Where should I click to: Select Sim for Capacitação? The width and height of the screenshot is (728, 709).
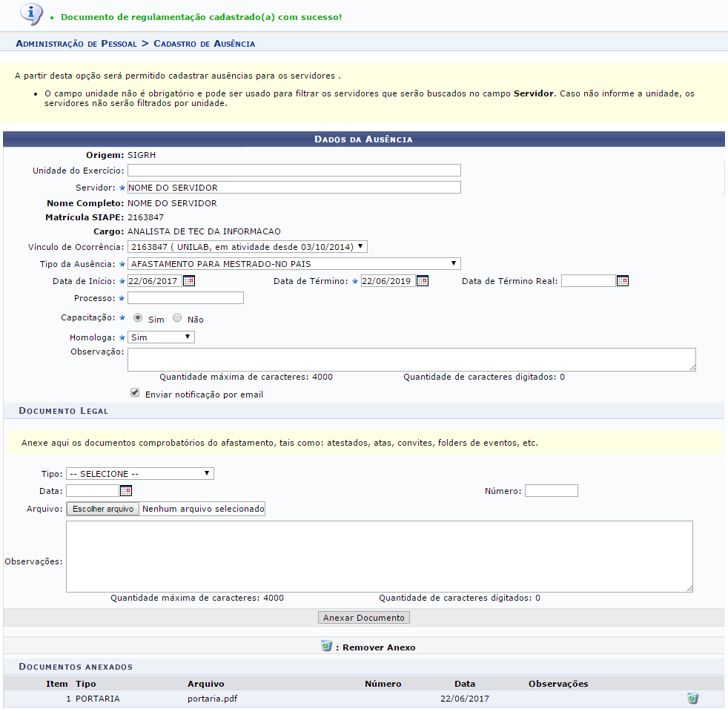[138, 318]
